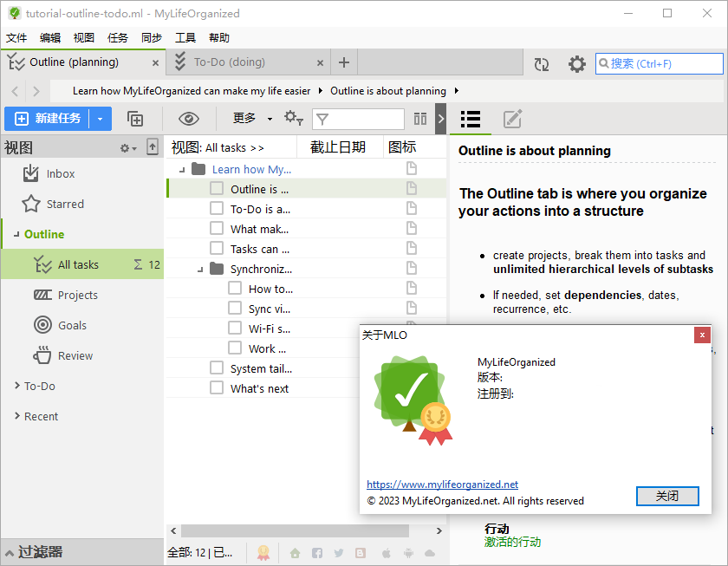This screenshot has height=566, width=728.
Task: Click the back navigation arrow
Action: tap(15, 91)
